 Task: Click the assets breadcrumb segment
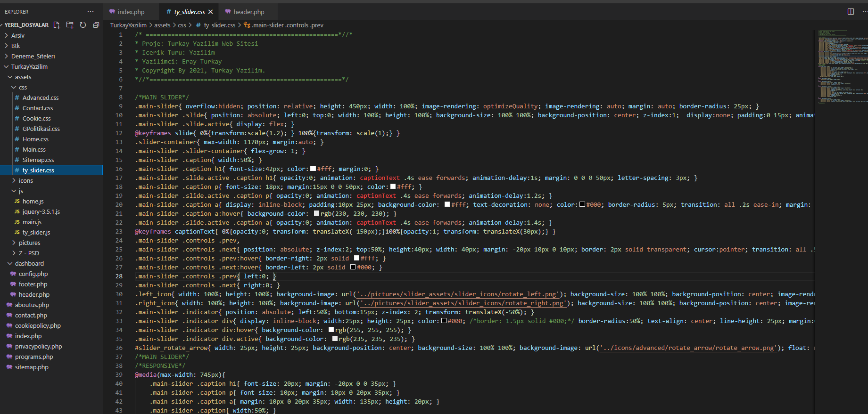click(x=162, y=25)
